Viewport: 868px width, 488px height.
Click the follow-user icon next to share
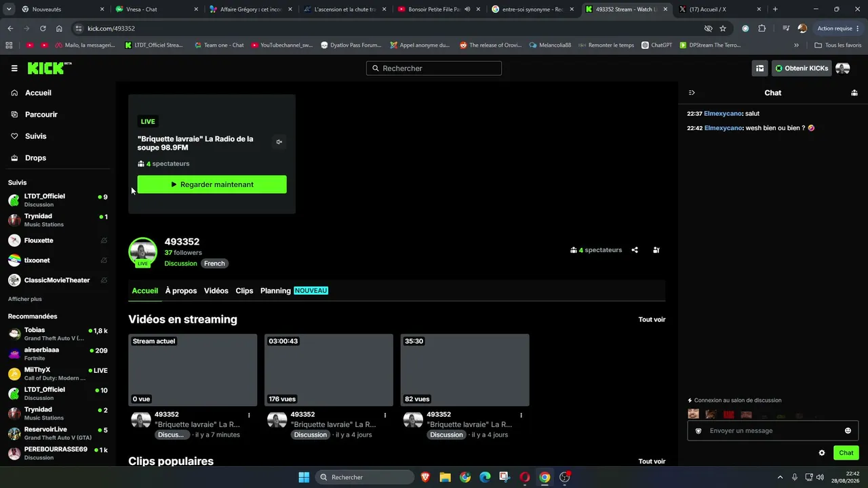pyautogui.click(x=656, y=250)
